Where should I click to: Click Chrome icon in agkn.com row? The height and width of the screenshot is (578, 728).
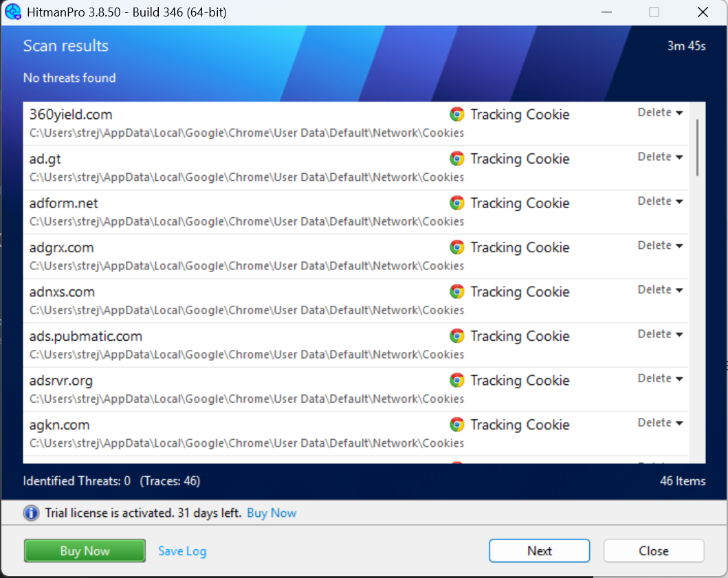pos(457,425)
